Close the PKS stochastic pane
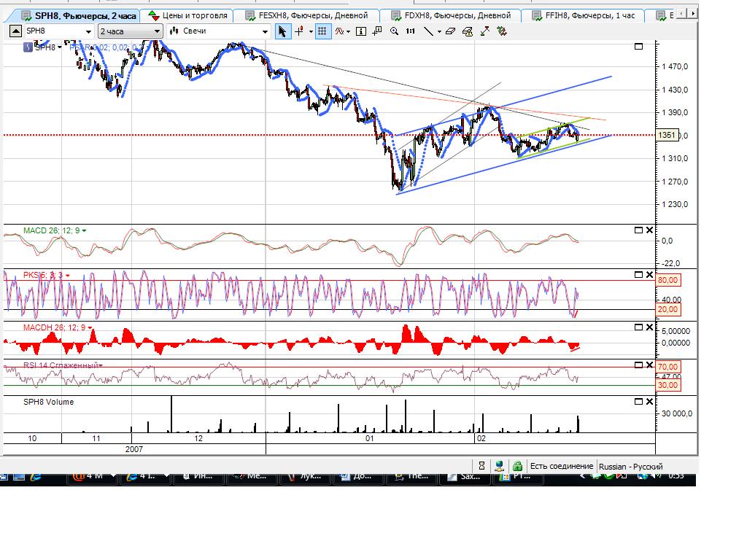This screenshot has height=560, width=747. [649, 275]
